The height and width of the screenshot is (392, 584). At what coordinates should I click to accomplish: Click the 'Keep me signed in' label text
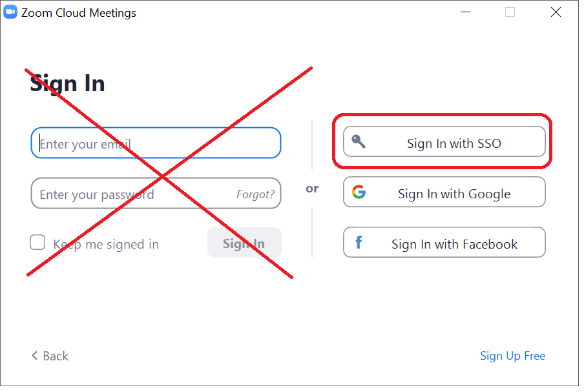[x=106, y=245]
